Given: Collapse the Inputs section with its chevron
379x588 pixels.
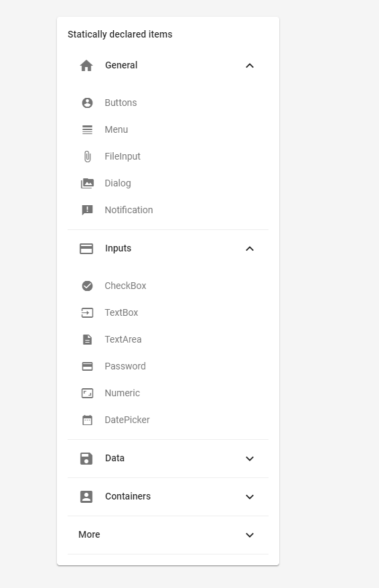Looking at the screenshot, I should 250,249.
